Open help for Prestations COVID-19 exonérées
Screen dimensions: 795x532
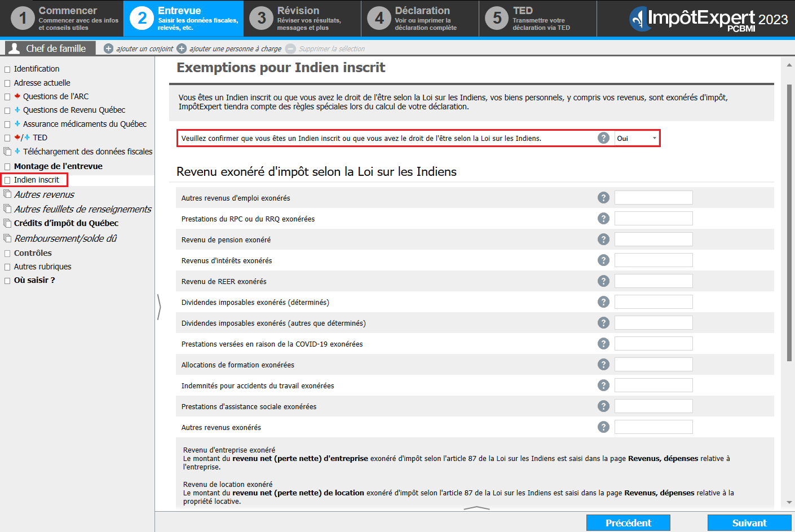[603, 344]
